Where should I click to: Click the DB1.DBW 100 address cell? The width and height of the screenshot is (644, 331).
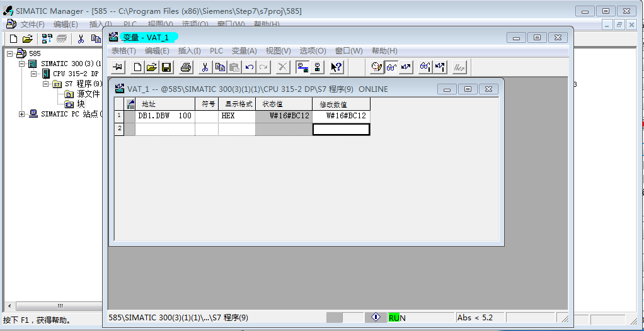point(164,116)
